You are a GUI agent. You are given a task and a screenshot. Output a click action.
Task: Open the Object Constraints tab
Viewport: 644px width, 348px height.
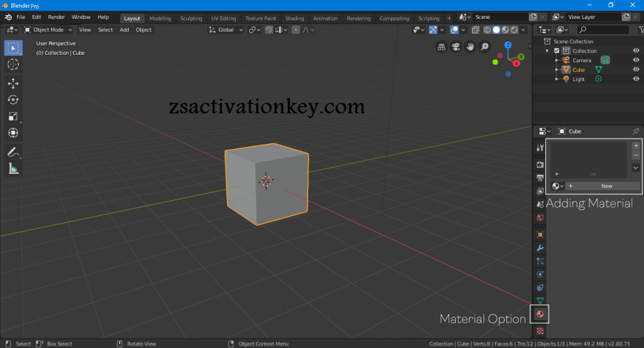(540, 288)
